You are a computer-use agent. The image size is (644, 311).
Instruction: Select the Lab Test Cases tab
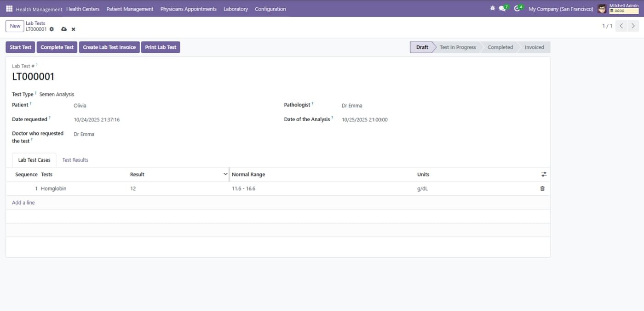pos(34,160)
